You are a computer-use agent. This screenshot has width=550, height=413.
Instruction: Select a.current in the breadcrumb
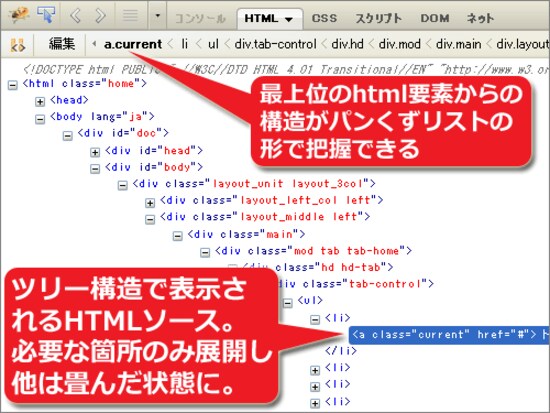133,44
